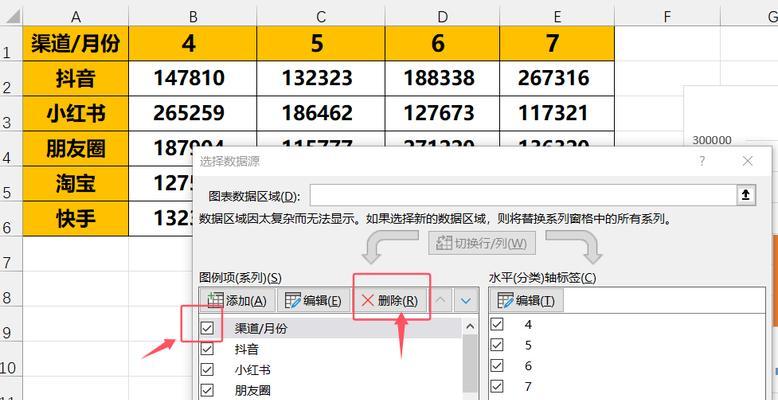Select the column E header
Screen dimensions: 778x400
click(x=557, y=17)
